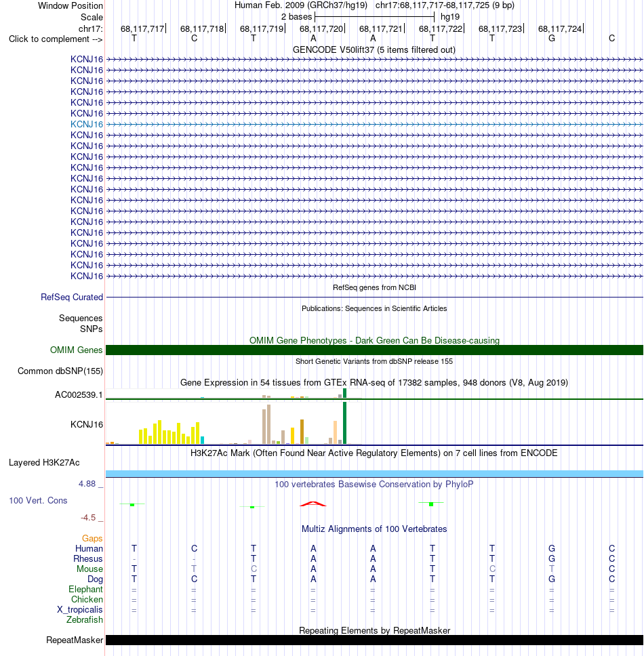
Task: Click the Chicken alignment row label
Action: tap(87, 599)
